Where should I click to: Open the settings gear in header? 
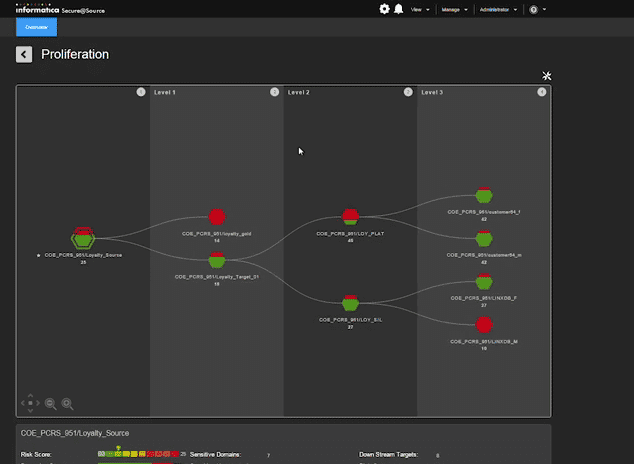(x=385, y=9)
